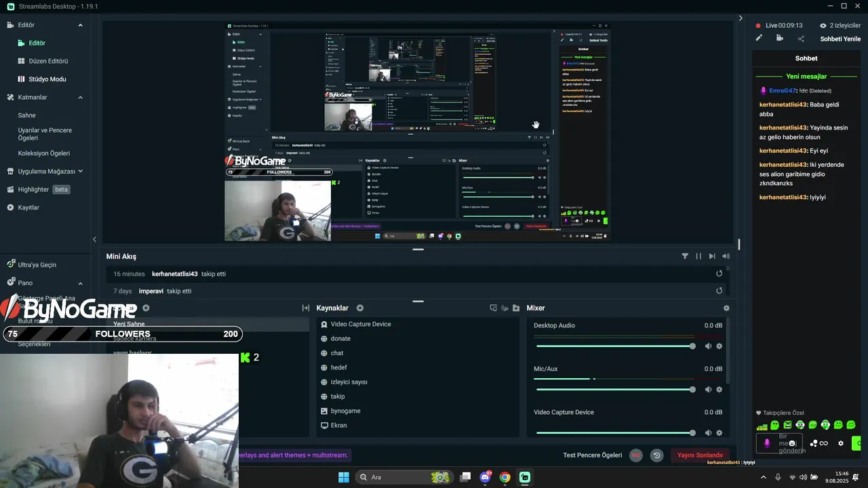Open the Editör page
This screenshot has height=488, width=868.
click(x=37, y=43)
